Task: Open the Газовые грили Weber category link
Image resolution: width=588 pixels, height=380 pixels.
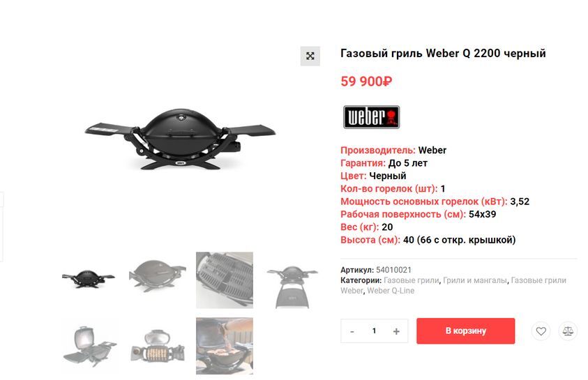Action: tap(453, 285)
